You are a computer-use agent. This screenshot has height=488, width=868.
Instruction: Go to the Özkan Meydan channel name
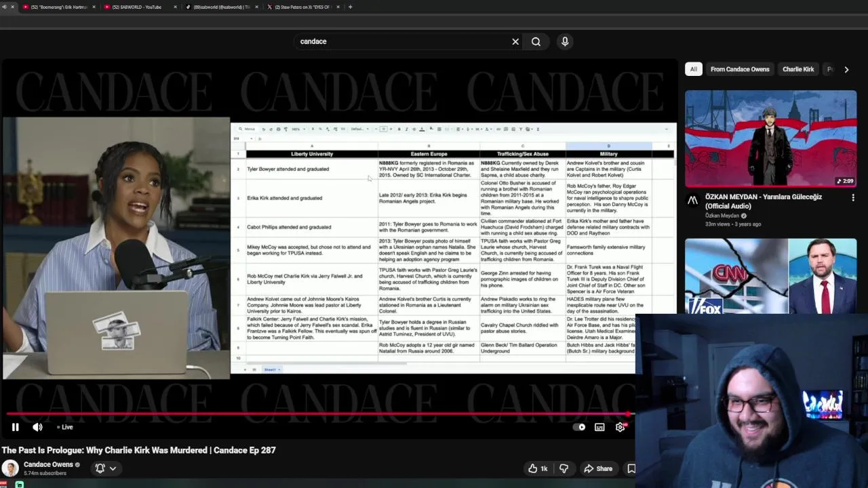tap(722, 216)
